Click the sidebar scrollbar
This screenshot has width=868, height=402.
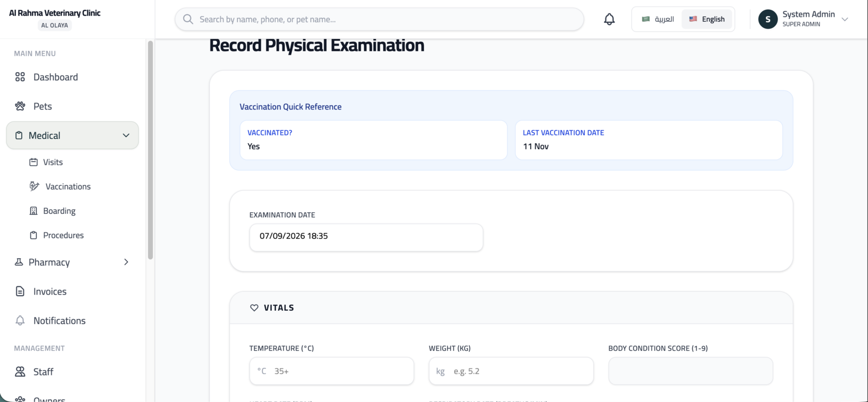click(150, 150)
